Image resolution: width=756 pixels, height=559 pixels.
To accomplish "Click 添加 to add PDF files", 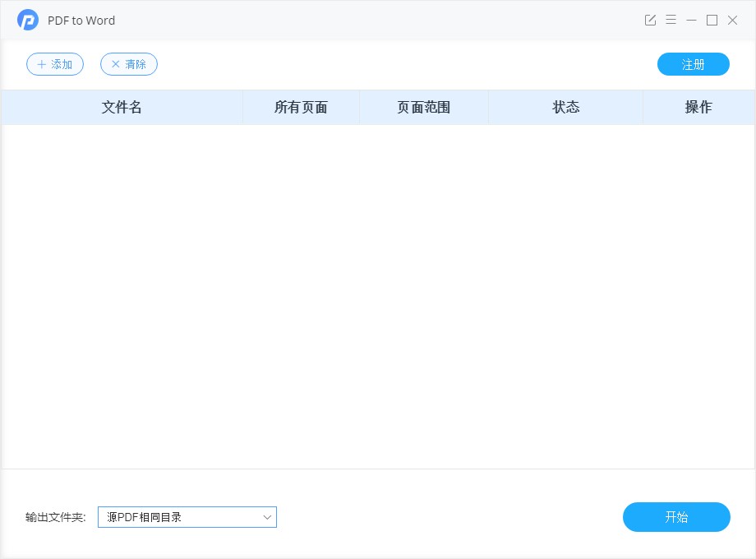I will (x=55, y=64).
